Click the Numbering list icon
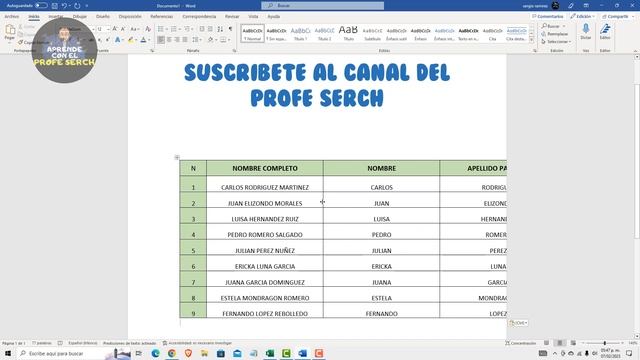Screen dimensions: 640x360 (x=174, y=29)
